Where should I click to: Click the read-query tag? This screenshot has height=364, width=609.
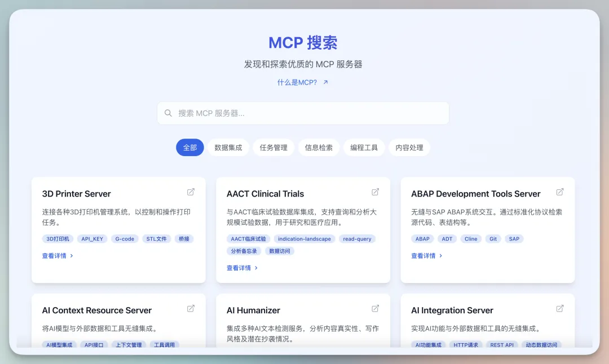(357, 239)
